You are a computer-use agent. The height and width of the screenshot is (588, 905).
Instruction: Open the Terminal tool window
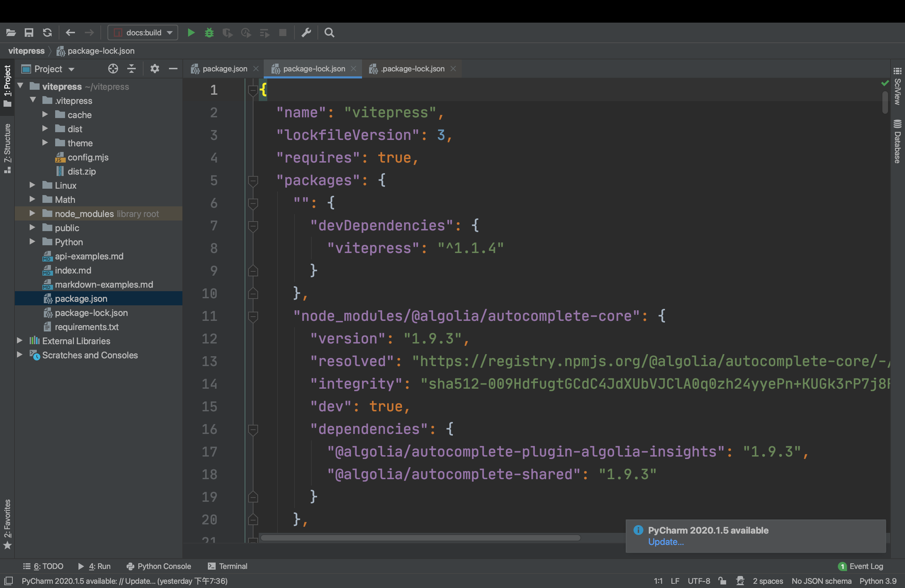(227, 566)
